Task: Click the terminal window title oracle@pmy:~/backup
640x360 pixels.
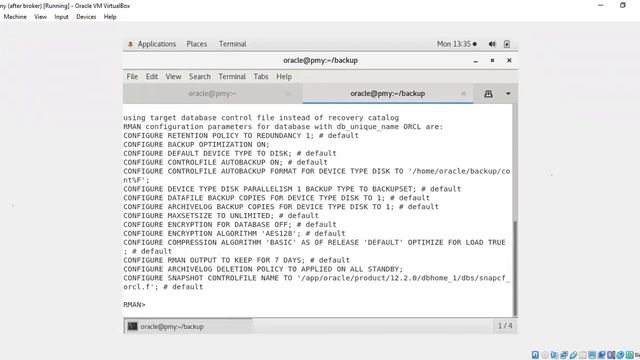Action: 320,60
